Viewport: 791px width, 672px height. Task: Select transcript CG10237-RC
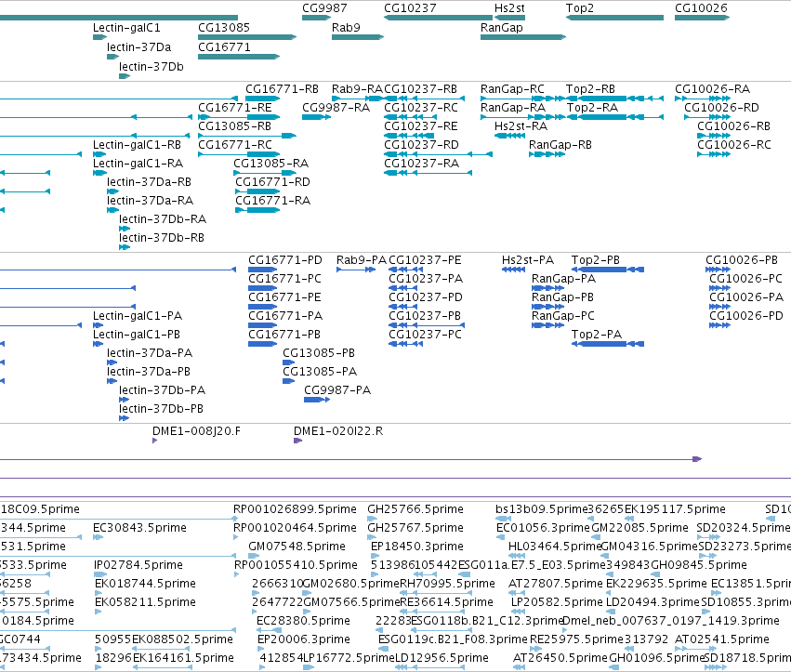coord(421,108)
